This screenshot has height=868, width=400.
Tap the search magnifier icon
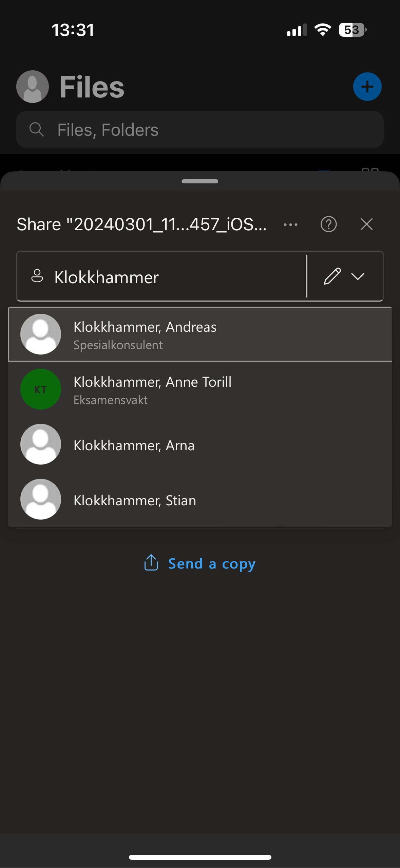[36, 130]
